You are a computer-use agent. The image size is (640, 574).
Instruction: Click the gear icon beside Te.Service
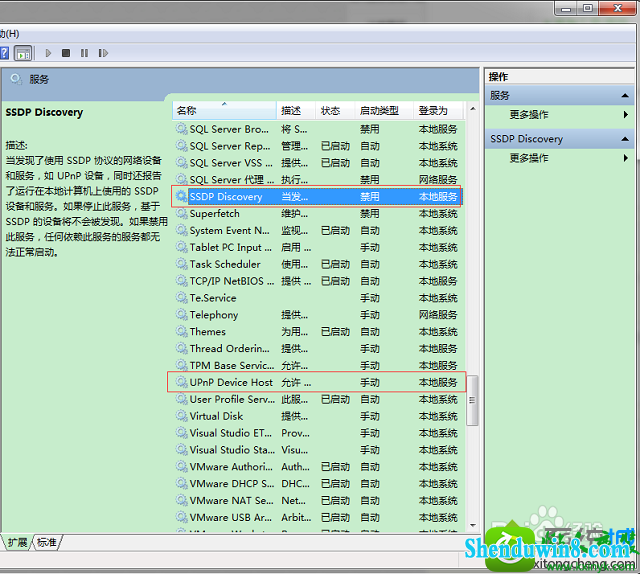182,298
